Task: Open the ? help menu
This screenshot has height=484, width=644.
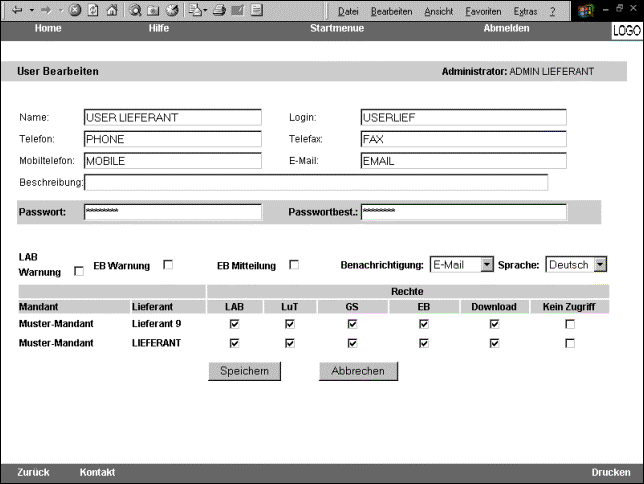Action: click(x=553, y=12)
